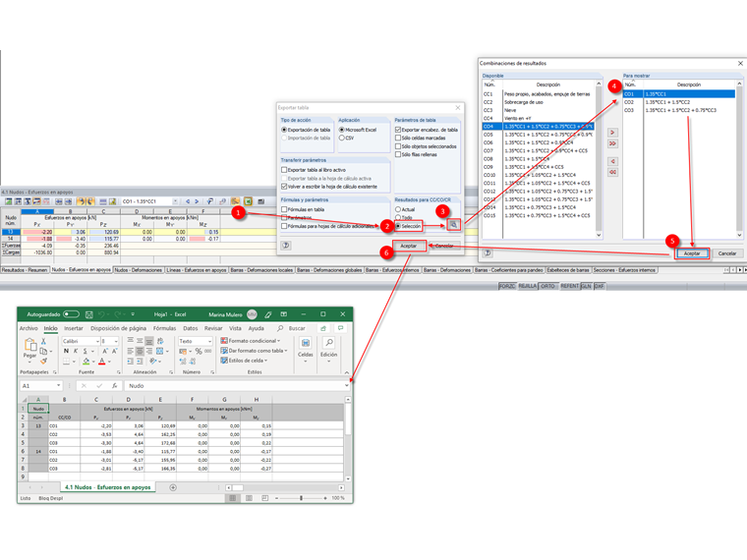This screenshot has width=747, height=560.
Task: Check Sólo objetos seleccionados
Action: click(x=398, y=146)
